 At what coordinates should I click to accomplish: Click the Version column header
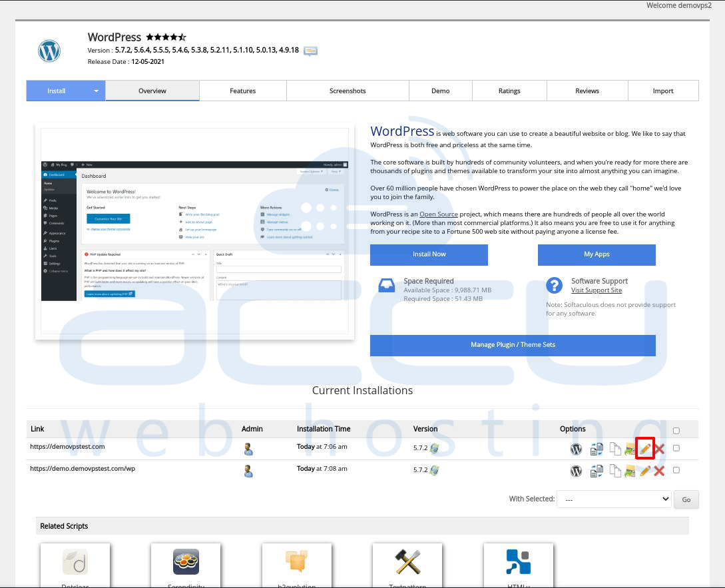[425, 429]
